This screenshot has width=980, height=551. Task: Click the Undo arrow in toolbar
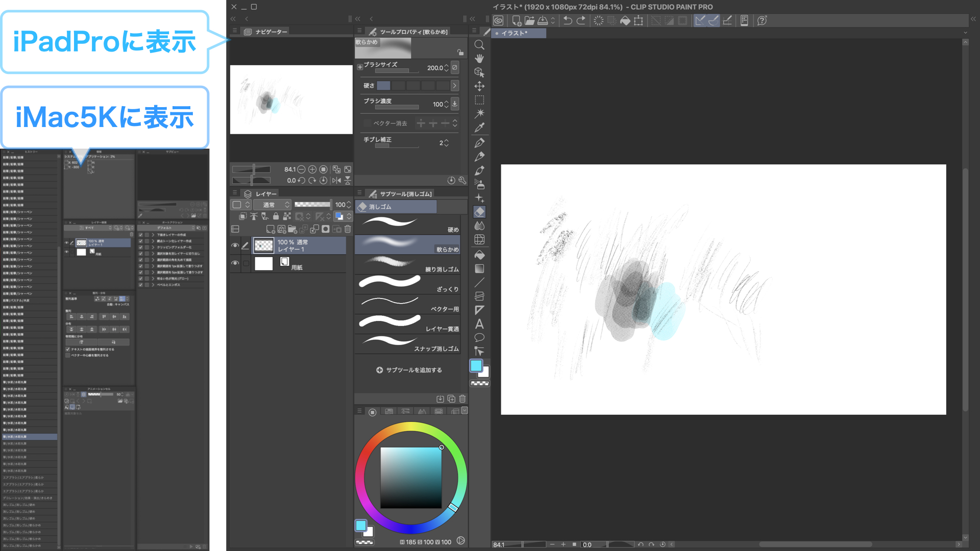568,20
